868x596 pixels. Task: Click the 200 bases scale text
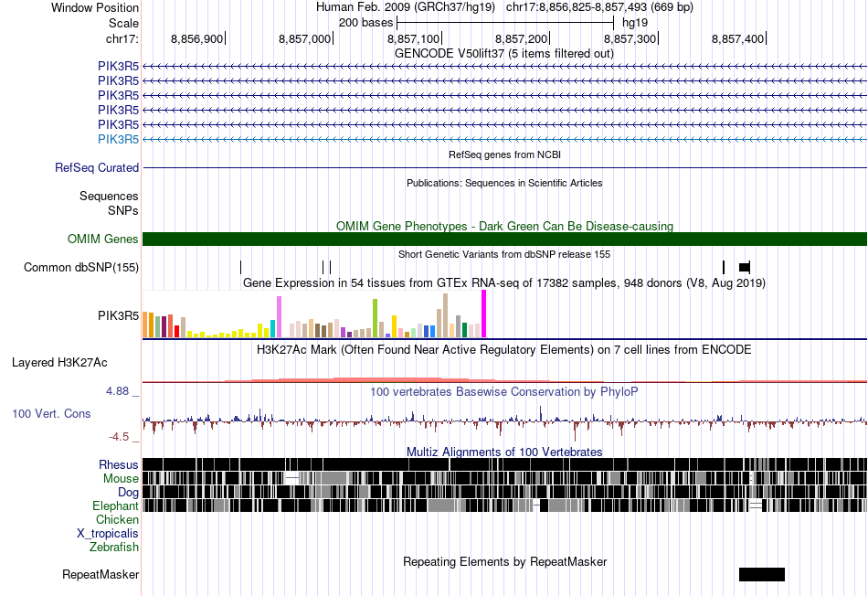tap(365, 23)
